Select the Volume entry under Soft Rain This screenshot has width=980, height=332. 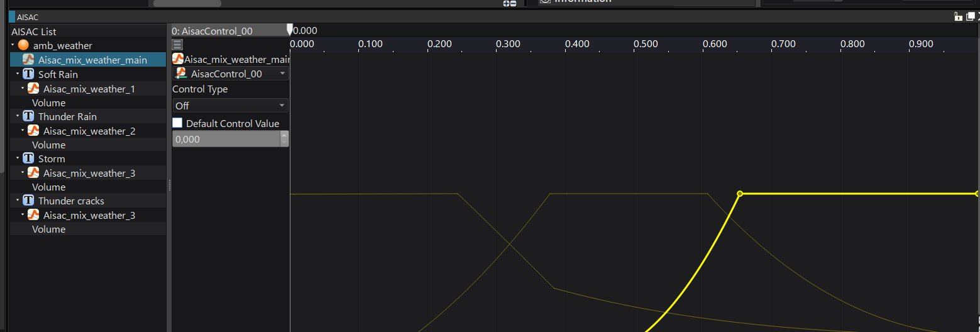click(49, 102)
